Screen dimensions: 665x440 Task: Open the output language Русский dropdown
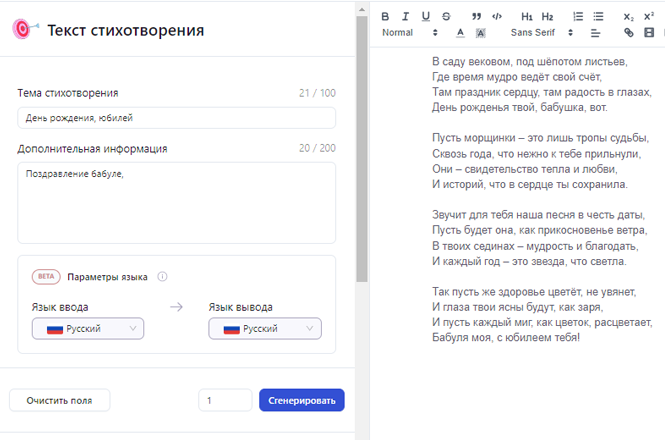265,328
